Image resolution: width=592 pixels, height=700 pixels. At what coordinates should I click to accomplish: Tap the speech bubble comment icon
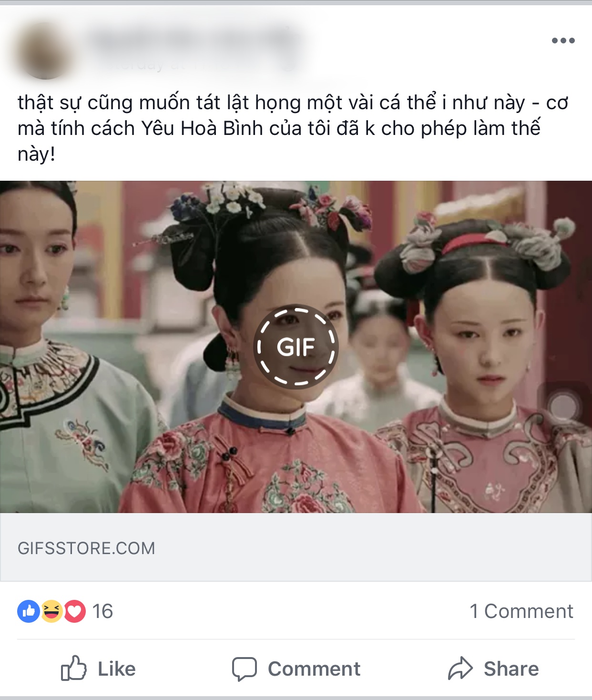point(245,669)
